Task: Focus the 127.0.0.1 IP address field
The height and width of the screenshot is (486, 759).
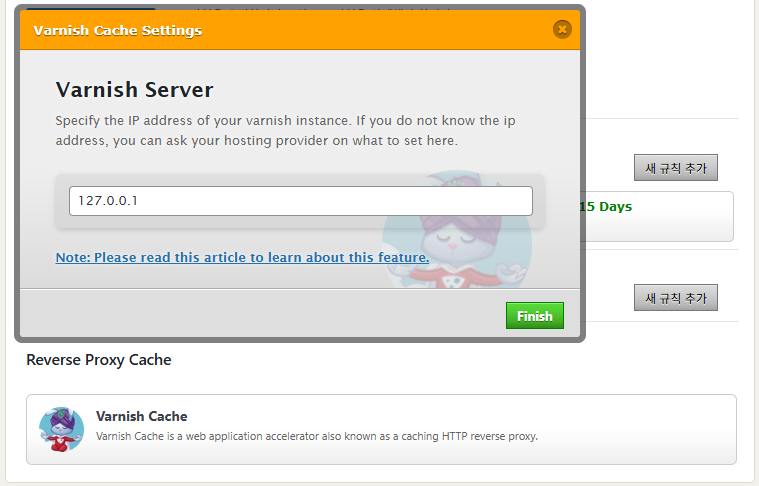Action: [300, 201]
